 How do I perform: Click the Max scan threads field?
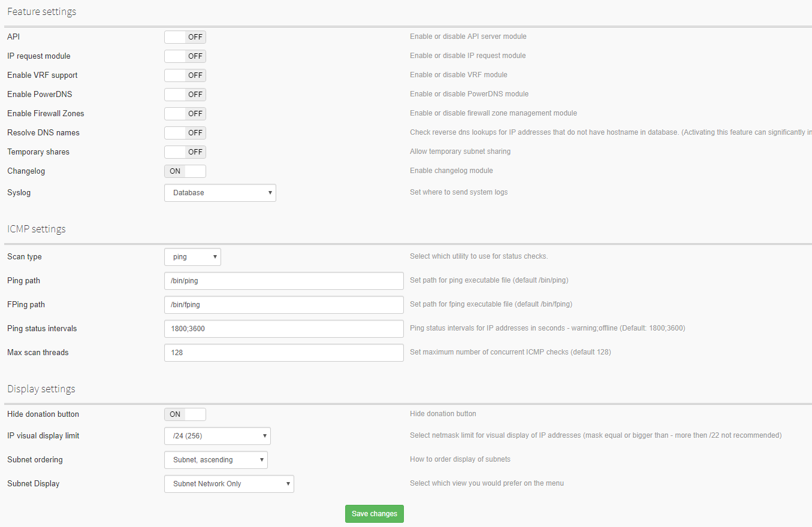(x=283, y=352)
